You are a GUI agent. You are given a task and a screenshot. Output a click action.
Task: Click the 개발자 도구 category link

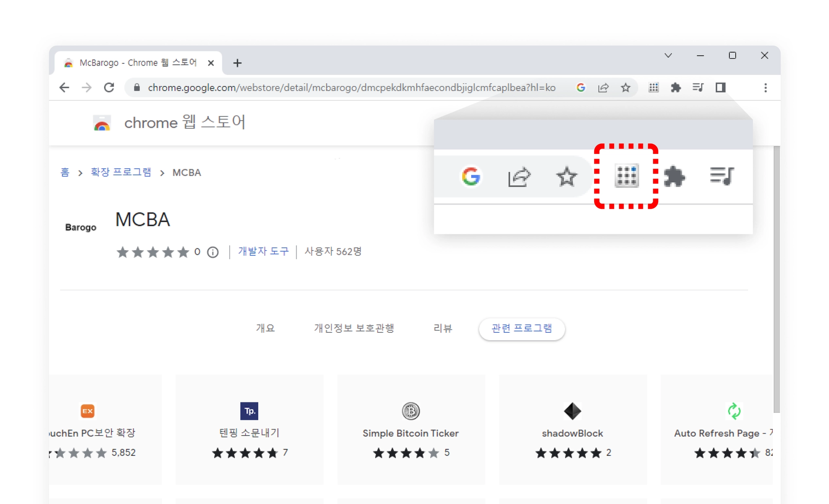click(263, 251)
